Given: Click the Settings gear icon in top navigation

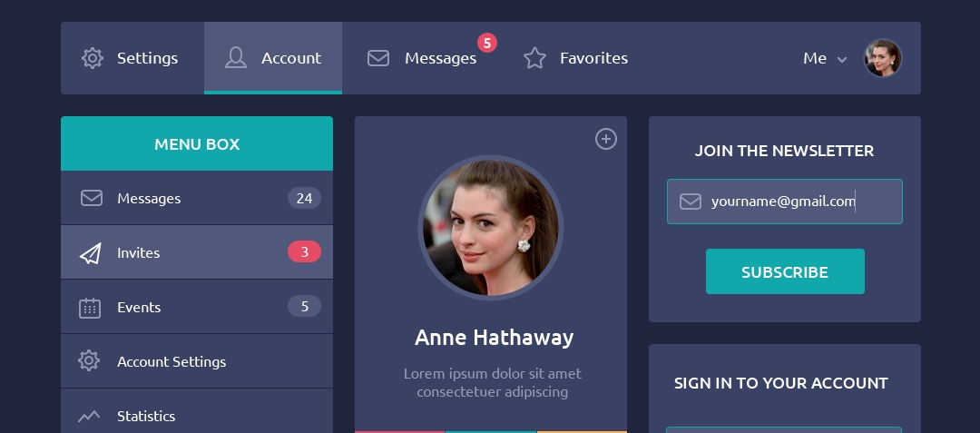Looking at the screenshot, I should pyautogui.click(x=92, y=58).
